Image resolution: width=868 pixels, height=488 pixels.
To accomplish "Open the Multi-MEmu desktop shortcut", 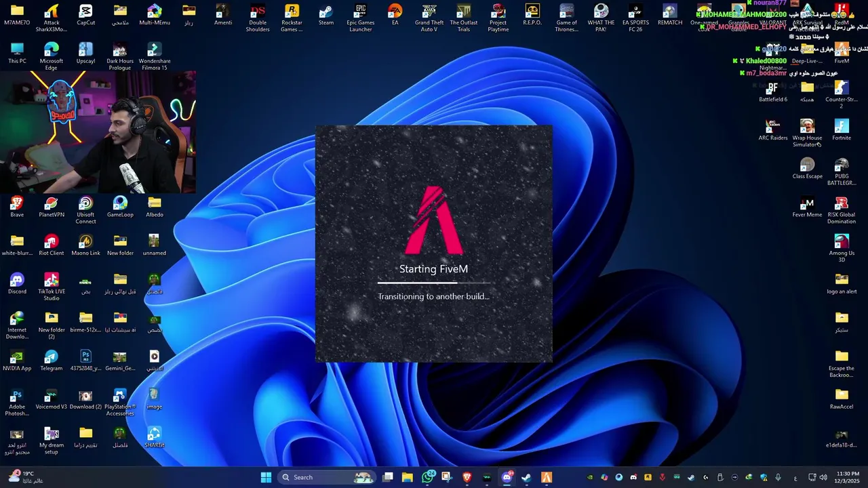I will 155,15.
